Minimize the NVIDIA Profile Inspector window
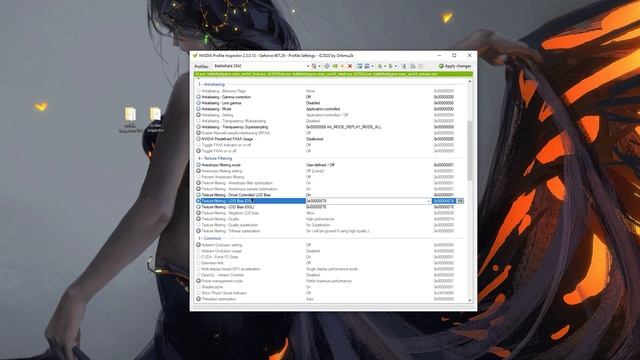The height and width of the screenshot is (360, 640). click(439, 55)
